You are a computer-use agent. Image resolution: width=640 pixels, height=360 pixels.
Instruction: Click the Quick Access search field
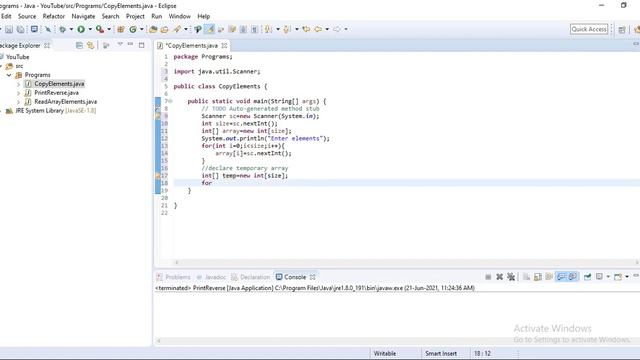(589, 29)
